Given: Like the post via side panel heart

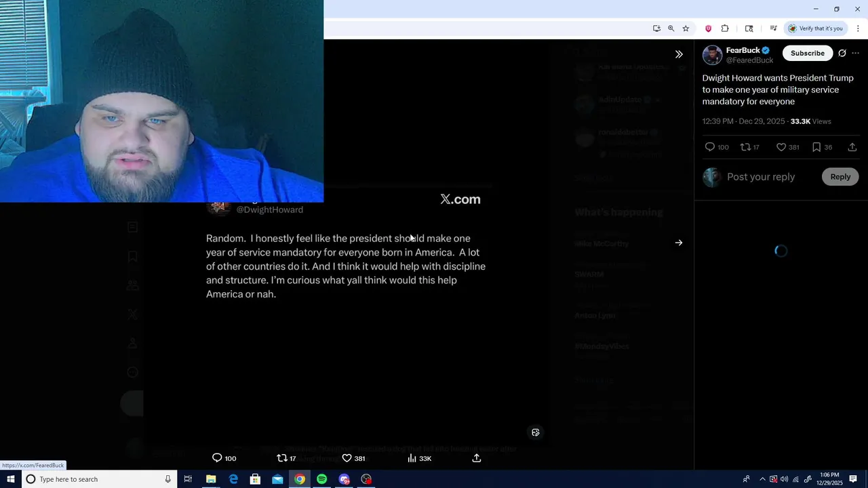Looking at the screenshot, I should (x=781, y=147).
